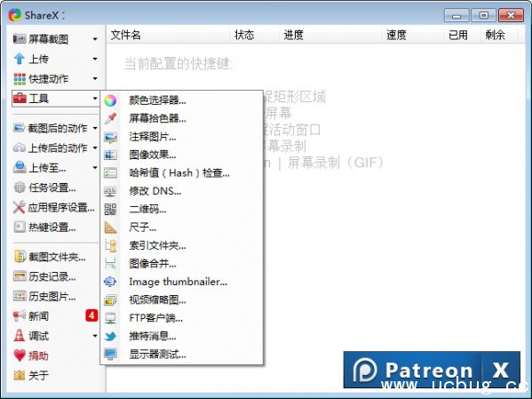The width and height of the screenshot is (532, 399).
Task: Click the FTP客户端 icon
Action: 110,318
